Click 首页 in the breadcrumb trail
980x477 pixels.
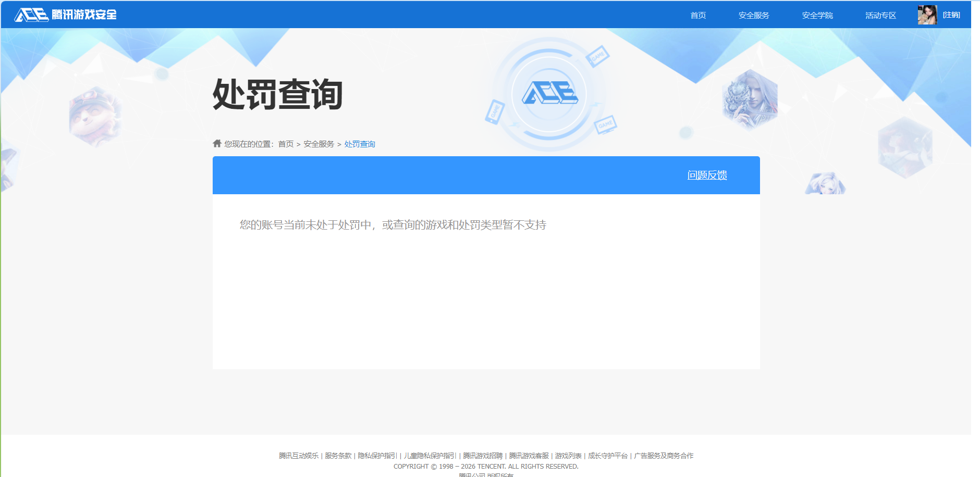(x=285, y=144)
